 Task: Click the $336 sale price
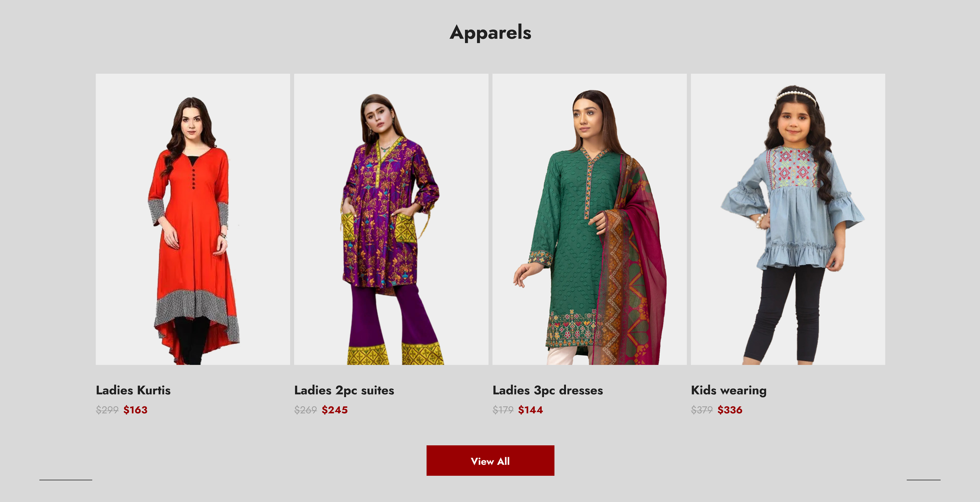730,410
